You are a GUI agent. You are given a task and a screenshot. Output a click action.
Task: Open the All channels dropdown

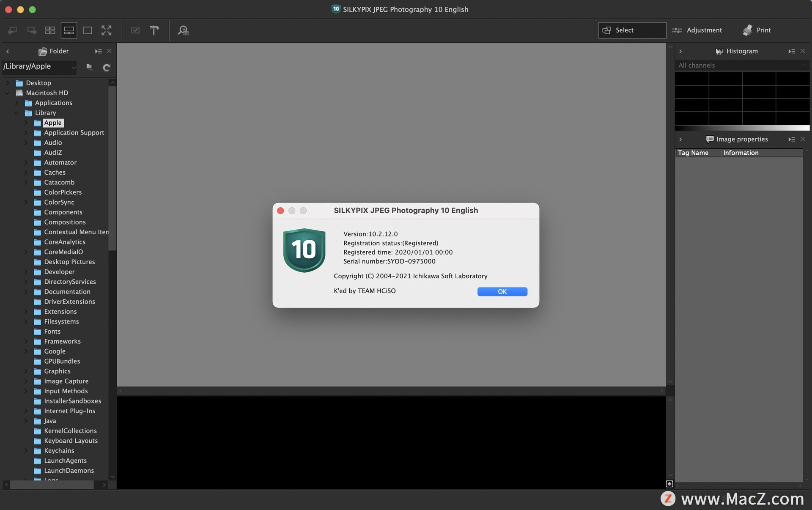[x=742, y=65]
